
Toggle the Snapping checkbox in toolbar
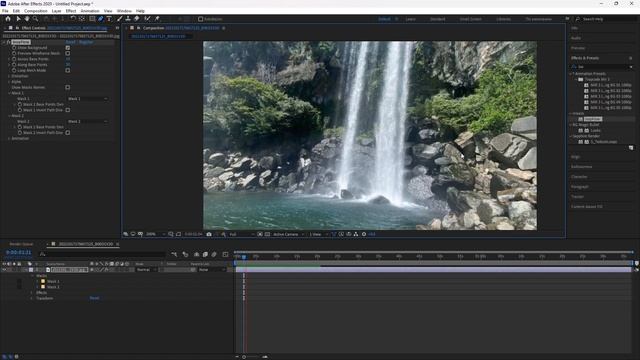pos(200,19)
